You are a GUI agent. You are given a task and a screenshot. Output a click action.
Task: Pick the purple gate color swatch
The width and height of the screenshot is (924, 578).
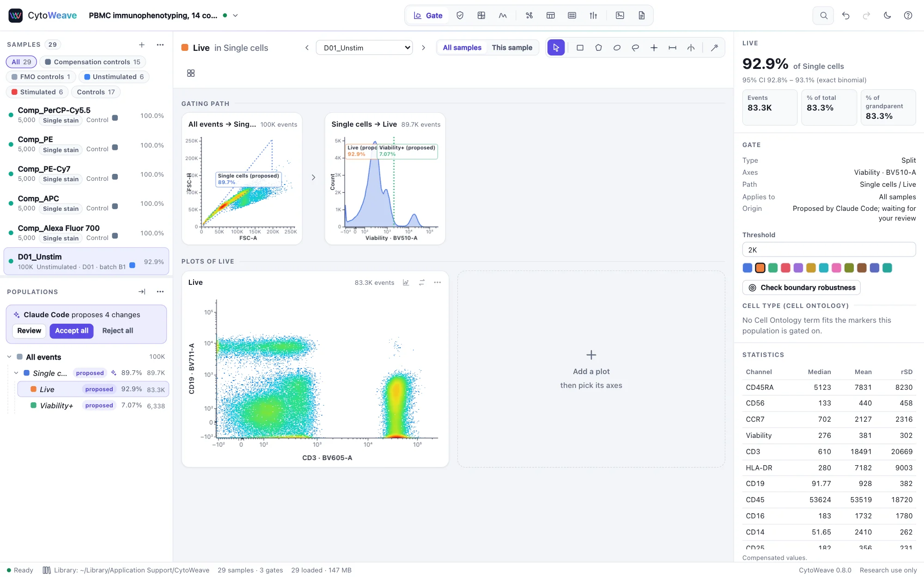(x=798, y=268)
